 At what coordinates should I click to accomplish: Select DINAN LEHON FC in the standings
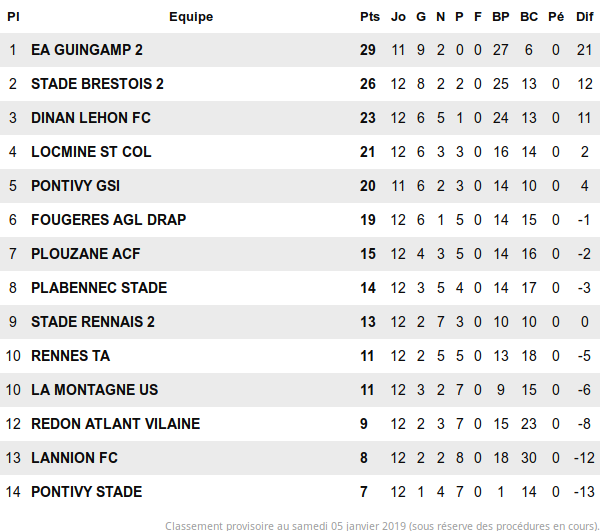point(91,118)
